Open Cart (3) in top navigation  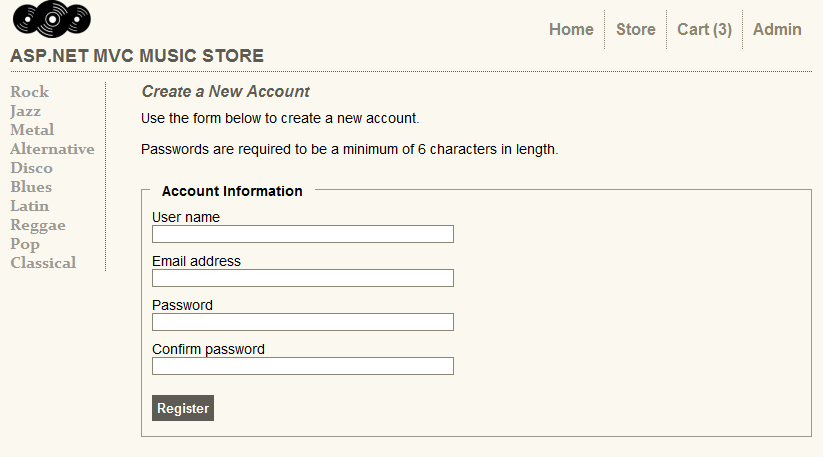[x=704, y=30]
